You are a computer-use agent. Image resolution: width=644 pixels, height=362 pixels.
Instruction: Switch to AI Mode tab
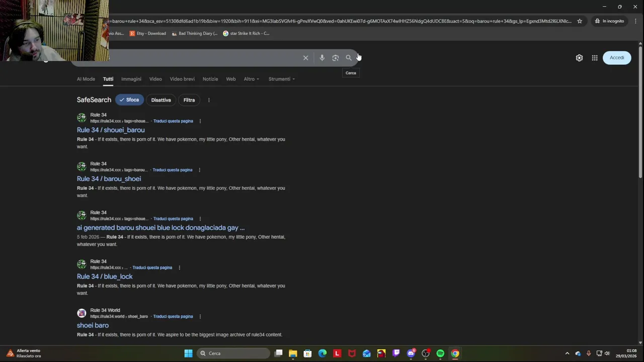coord(86,79)
